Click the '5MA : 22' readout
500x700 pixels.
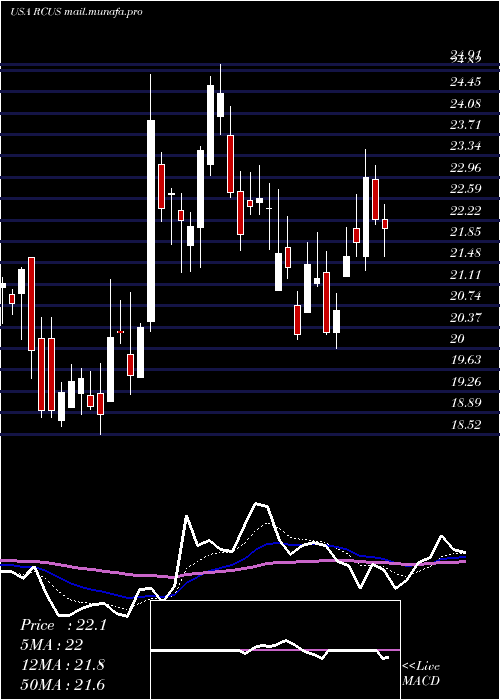click(52, 645)
